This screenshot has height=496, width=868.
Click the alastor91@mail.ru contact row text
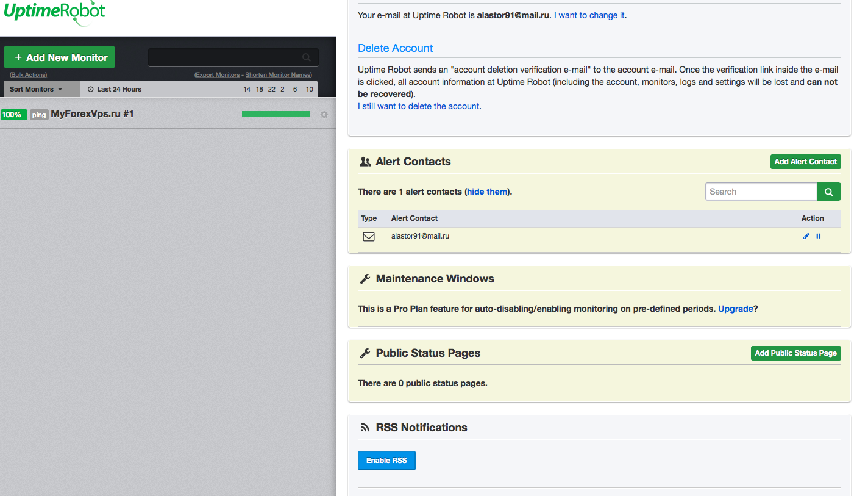pyautogui.click(x=420, y=235)
